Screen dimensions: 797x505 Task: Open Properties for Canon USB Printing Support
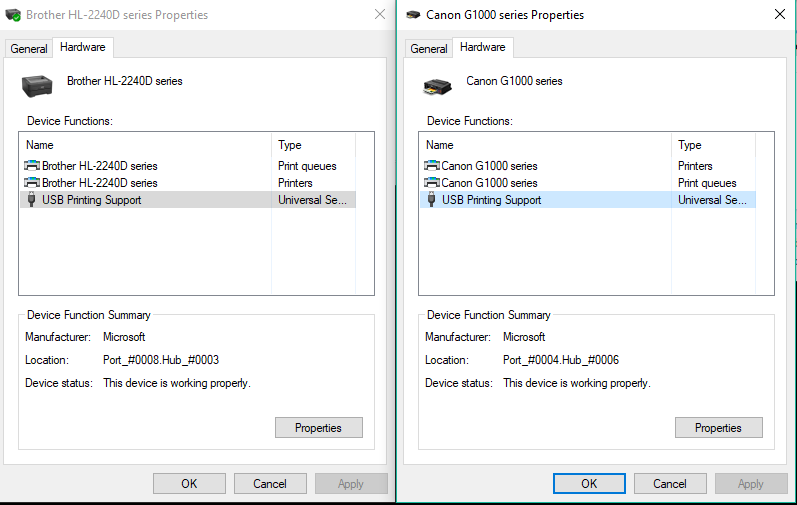tap(718, 428)
